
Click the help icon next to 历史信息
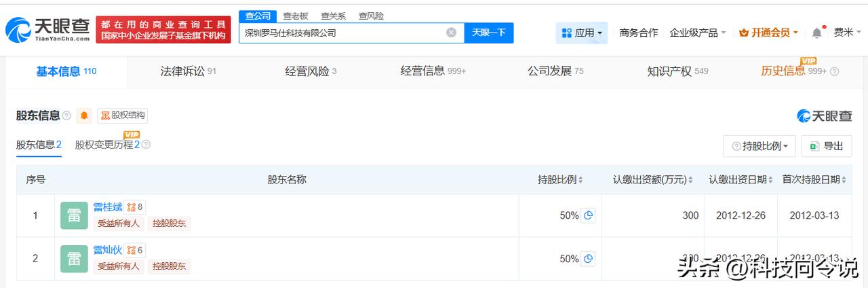click(x=834, y=71)
